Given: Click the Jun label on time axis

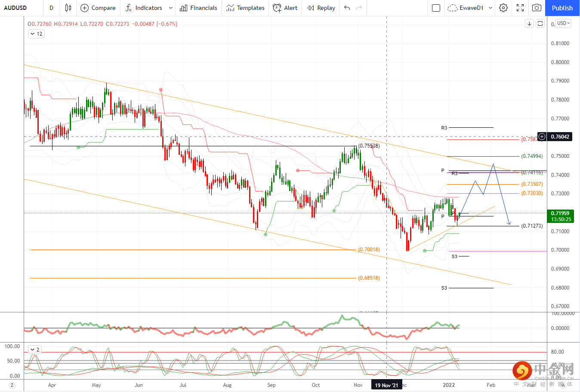Looking at the screenshot, I should [x=139, y=385].
